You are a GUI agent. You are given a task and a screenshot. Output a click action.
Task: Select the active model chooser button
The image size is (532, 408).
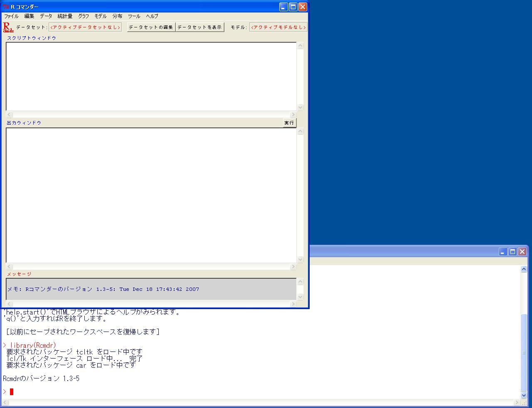[x=278, y=27]
